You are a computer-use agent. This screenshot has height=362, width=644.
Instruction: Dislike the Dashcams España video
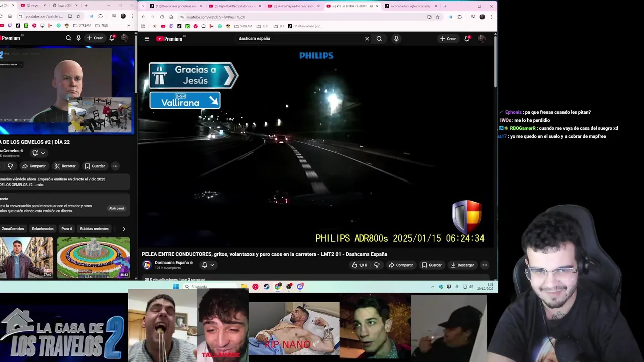[377, 265]
